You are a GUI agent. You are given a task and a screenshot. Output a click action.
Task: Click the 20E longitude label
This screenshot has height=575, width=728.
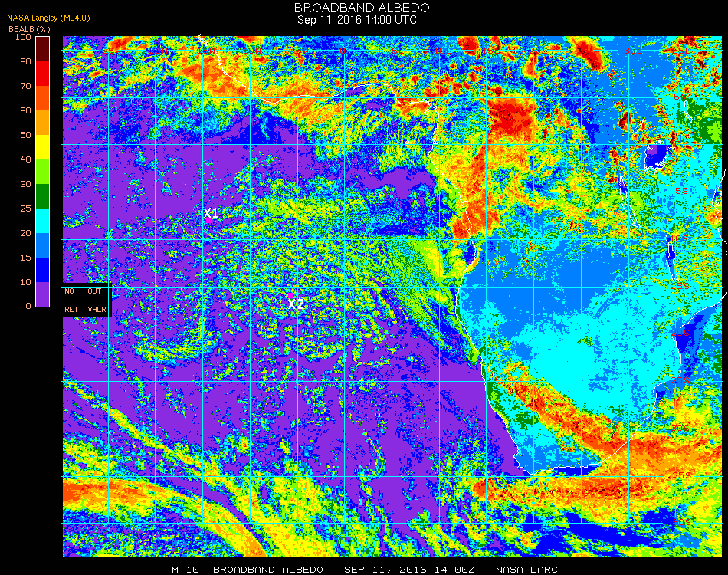pos(539,51)
